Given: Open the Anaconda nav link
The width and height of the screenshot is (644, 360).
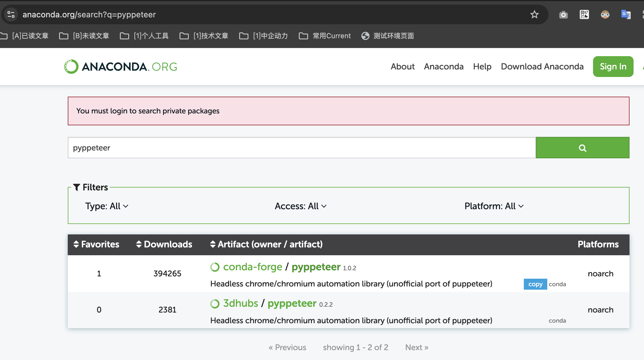Looking at the screenshot, I should 444,67.
